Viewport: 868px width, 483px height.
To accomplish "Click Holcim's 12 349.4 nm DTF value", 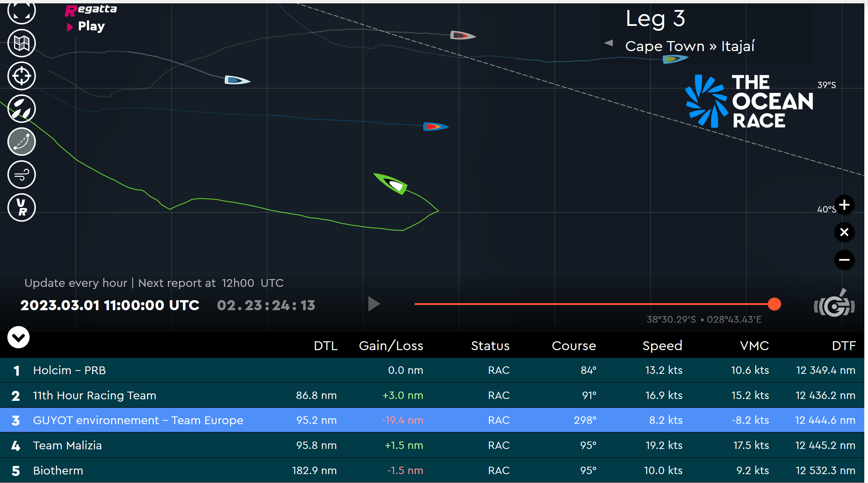I will (x=825, y=370).
